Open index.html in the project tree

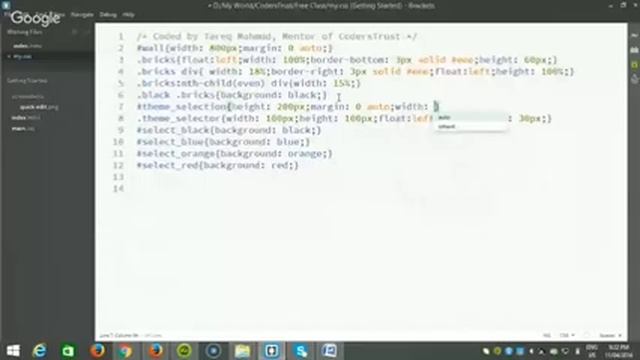26,118
